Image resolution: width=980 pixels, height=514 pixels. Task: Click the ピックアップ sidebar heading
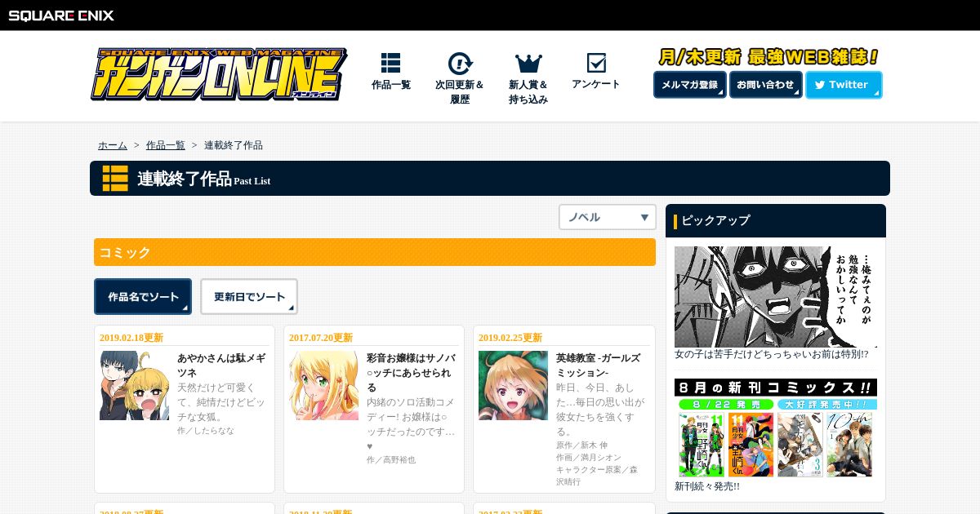(x=776, y=220)
